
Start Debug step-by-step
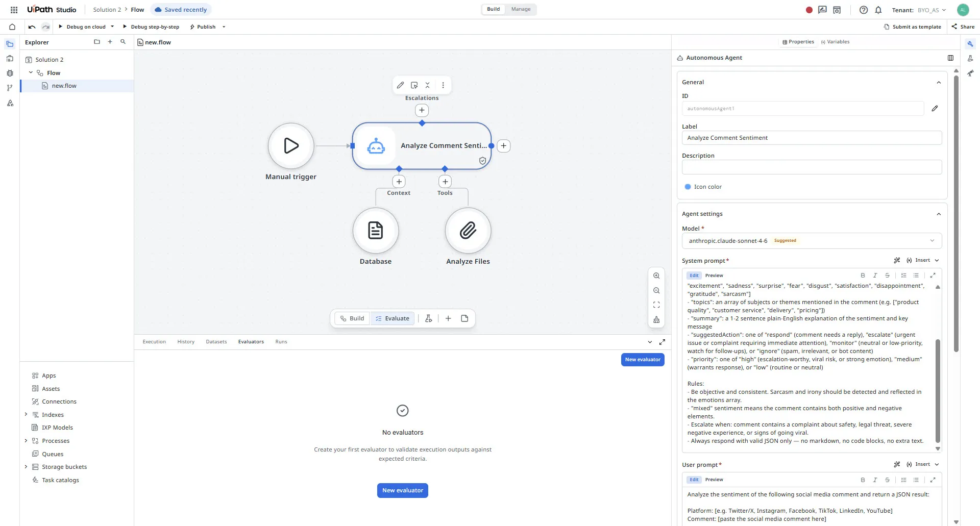coord(151,27)
